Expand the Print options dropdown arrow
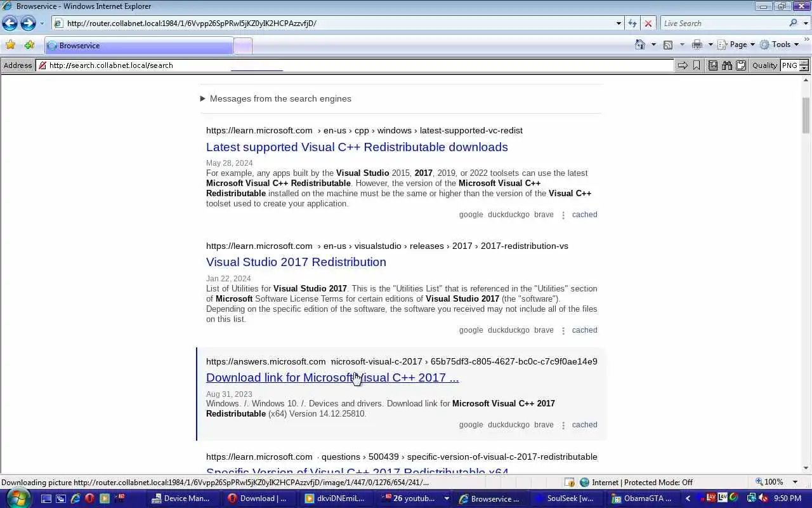This screenshot has height=508, width=812. (710, 44)
